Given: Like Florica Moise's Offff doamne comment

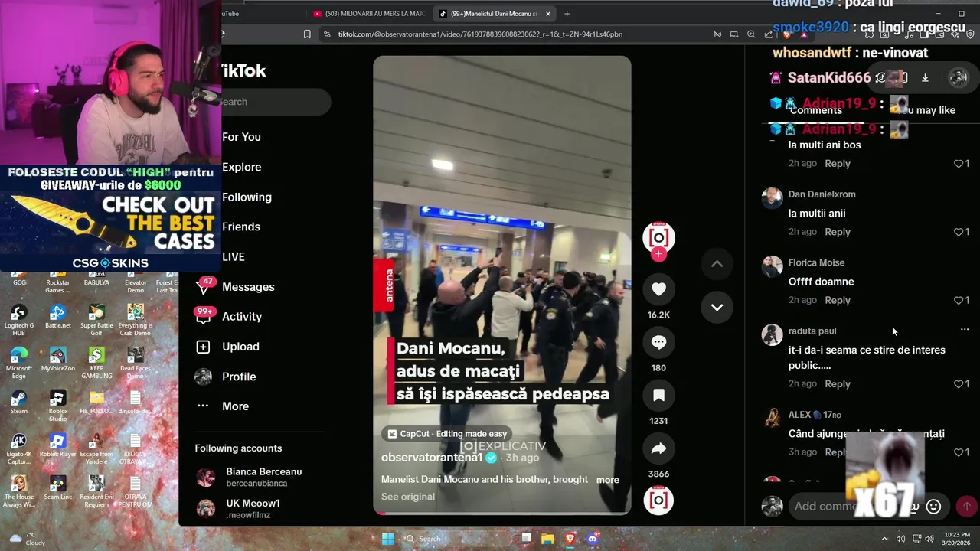Looking at the screenshot, I should [x=958, y=300].
